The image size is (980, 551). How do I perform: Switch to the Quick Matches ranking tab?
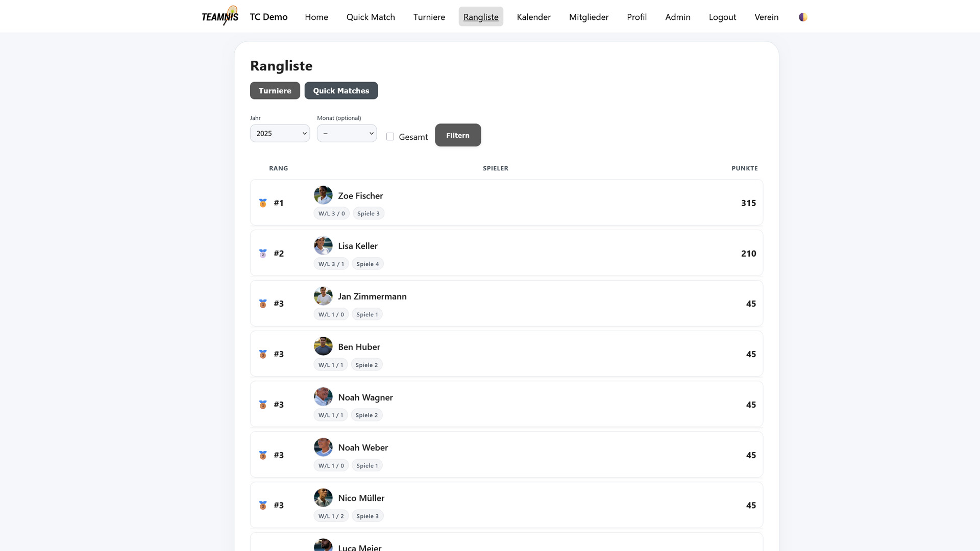[341, 91]
